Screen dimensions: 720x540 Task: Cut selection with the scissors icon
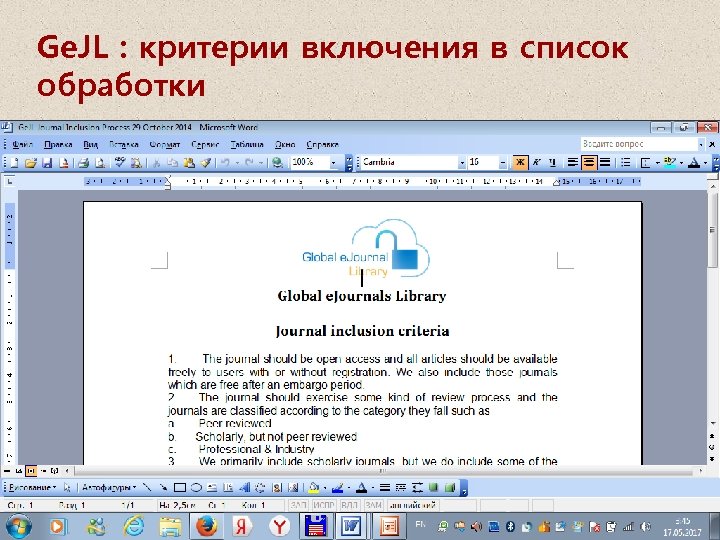(x=156, y=162)
